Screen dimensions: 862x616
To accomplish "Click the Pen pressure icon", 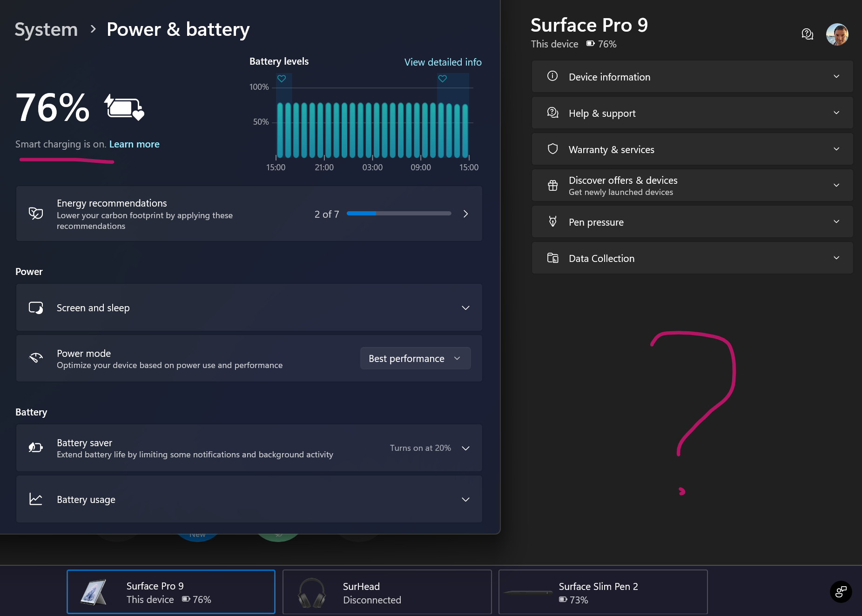I will [x=552, y=221].
